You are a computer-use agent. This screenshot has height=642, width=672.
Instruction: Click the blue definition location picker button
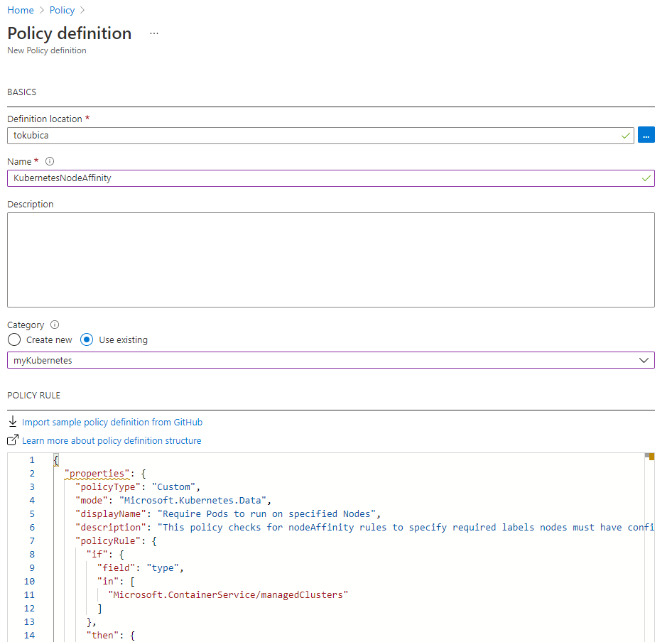tap(646, 135)
